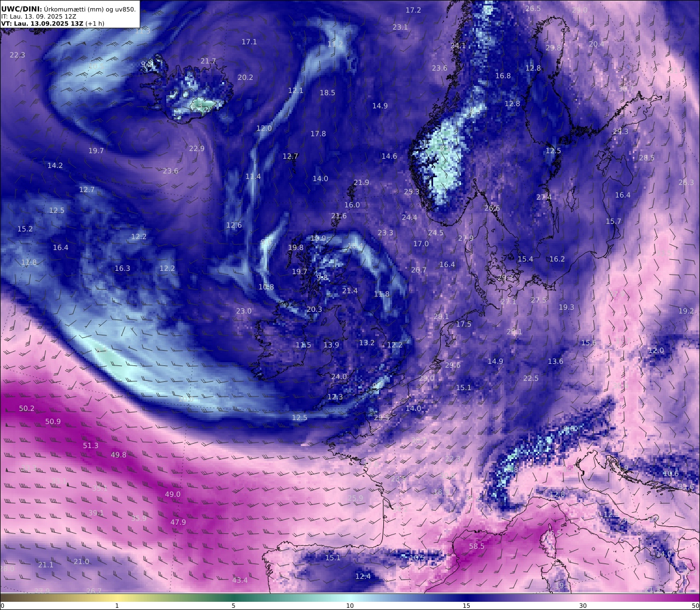Screen dimensions: 700x610
Task: Click the map value 20.3
Action: point(314,309)
